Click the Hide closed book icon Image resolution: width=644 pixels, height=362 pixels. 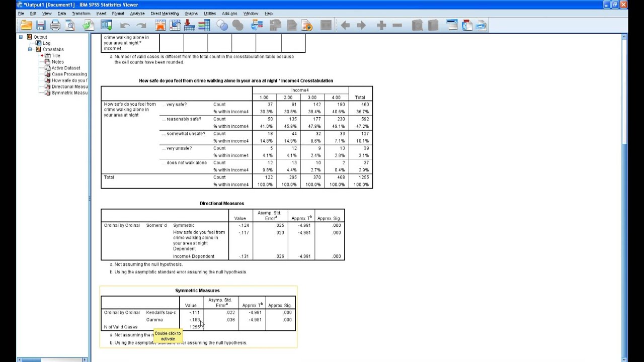[433, 25]
